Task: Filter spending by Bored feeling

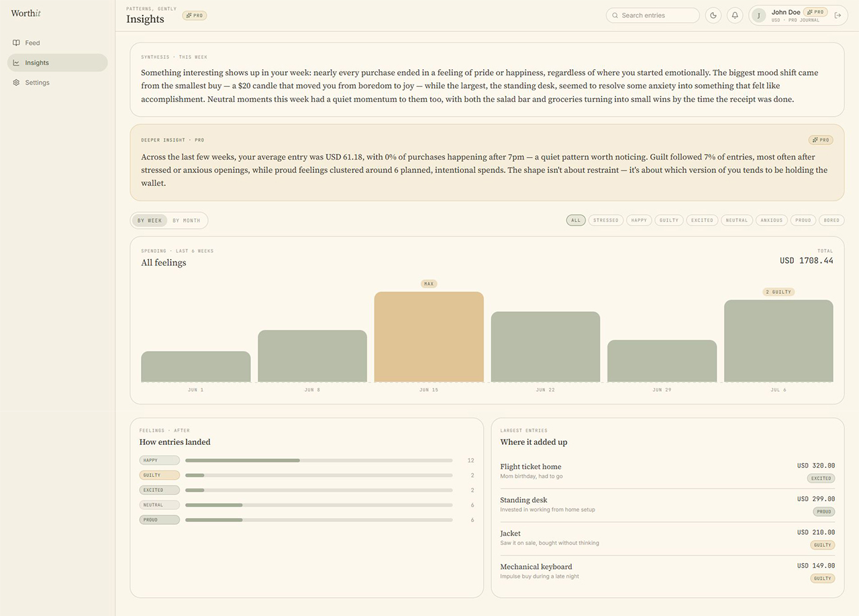Action: 831,220
